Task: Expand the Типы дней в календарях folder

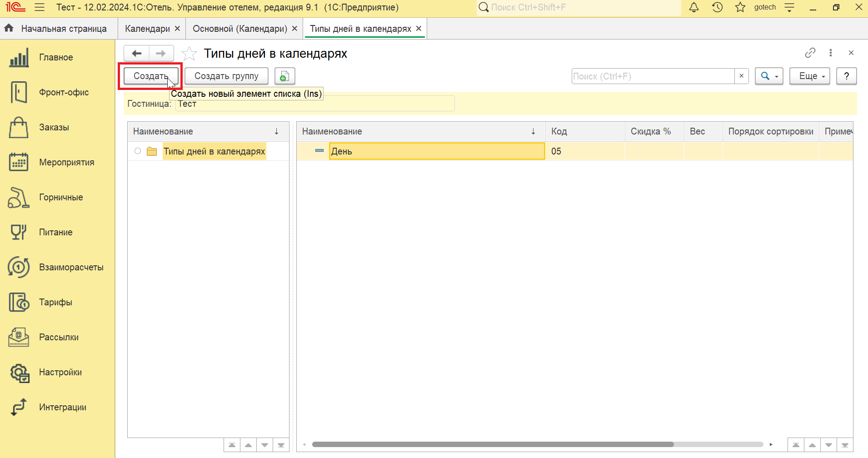Action: coord(138,151)
